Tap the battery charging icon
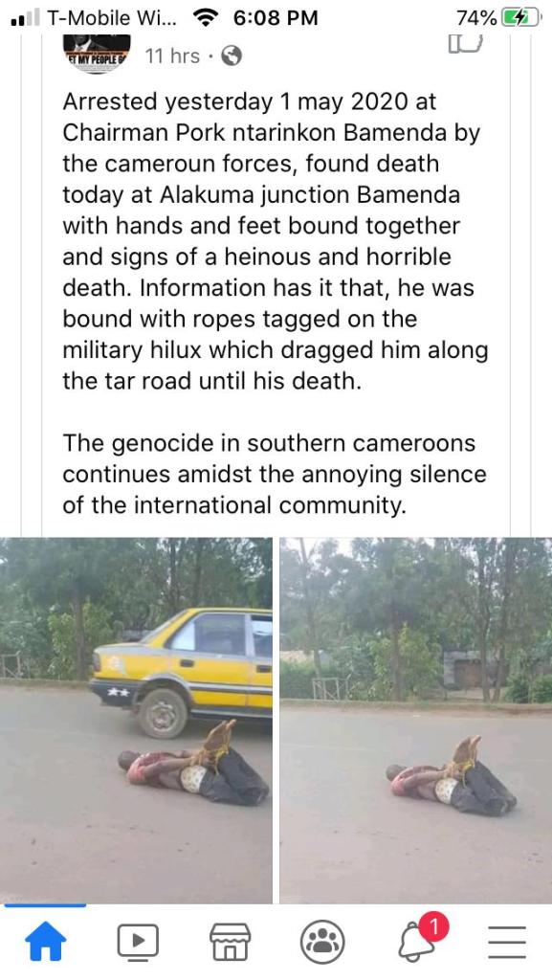This screenshot has width=552, height=980. tap(522, 18)
